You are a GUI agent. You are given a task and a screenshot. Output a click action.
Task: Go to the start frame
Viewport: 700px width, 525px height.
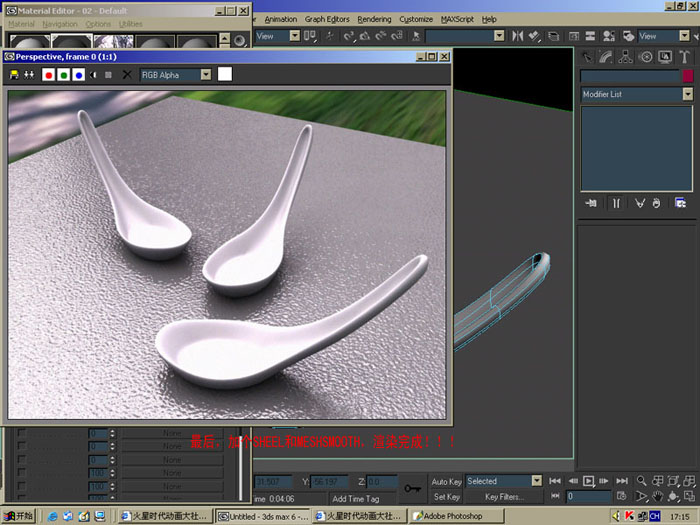[555, 481]
